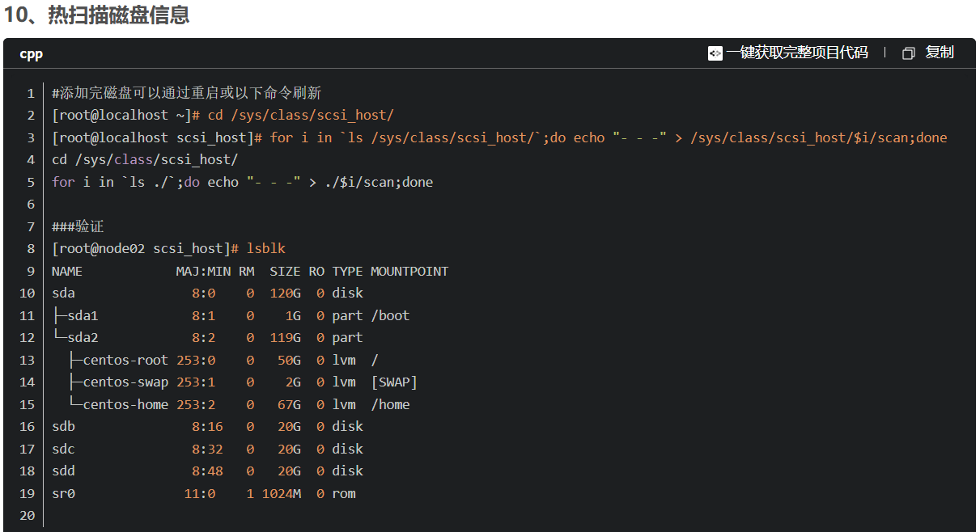Click the SIZE column header
This screenshot has width=980, height=532.
(285, 271)
